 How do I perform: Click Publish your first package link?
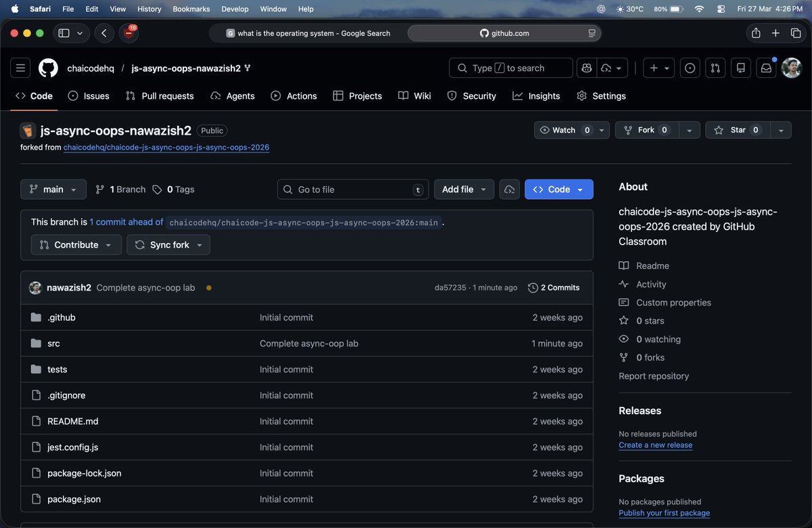coord(664,513)
